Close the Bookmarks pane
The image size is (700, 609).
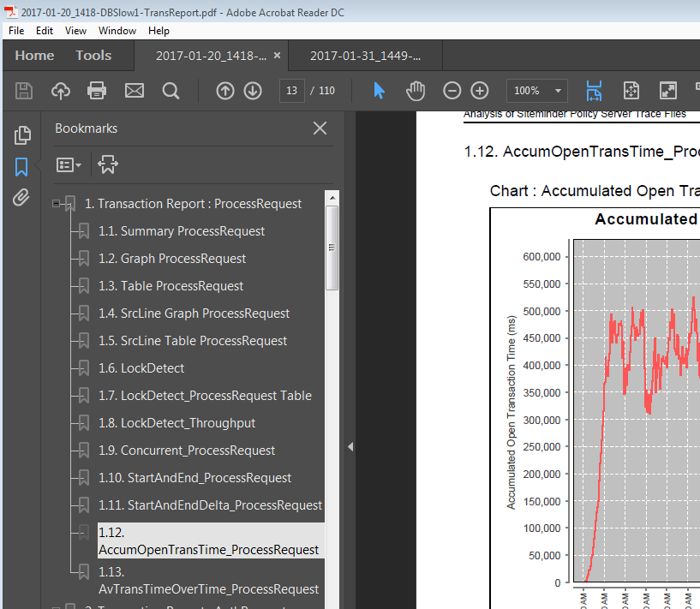(320, 128)
